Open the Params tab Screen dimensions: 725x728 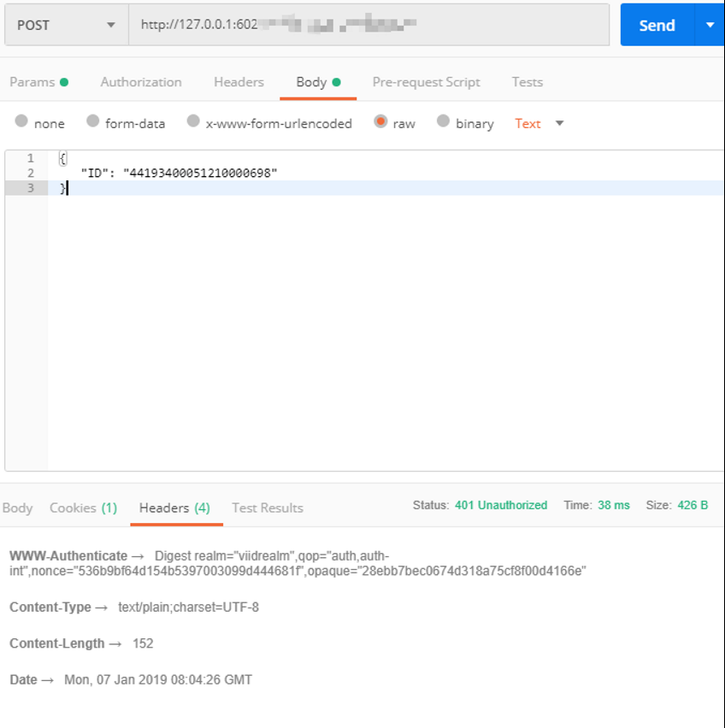(x=32, y=82)
